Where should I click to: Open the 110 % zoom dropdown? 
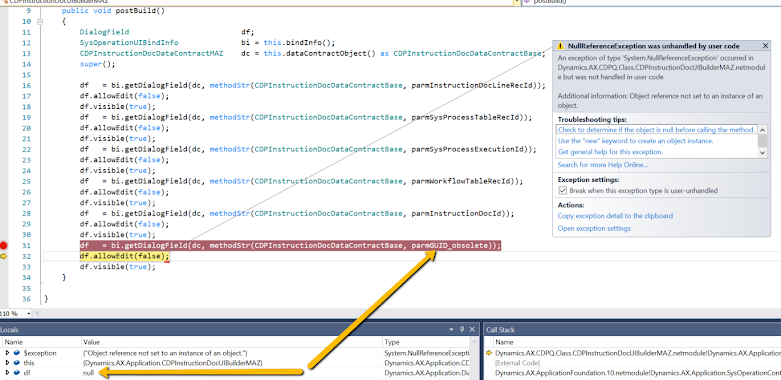pyautogui.click(x=29, y=313)
